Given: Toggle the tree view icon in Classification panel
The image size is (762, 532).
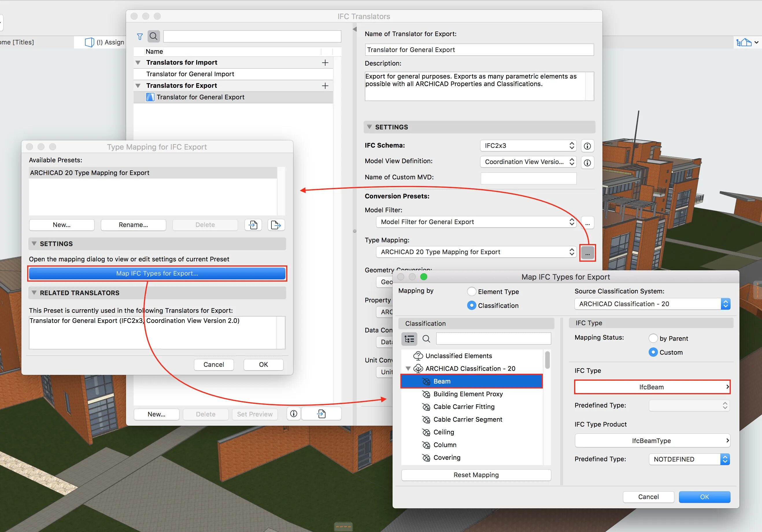Looking at the screenshot, I should (409, 339).
